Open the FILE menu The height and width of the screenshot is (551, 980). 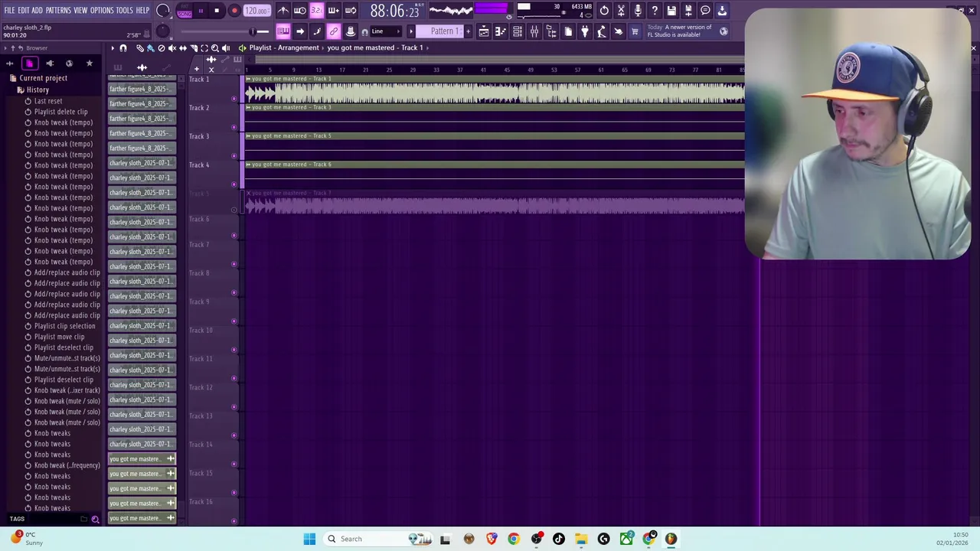(x=9, y=11)
